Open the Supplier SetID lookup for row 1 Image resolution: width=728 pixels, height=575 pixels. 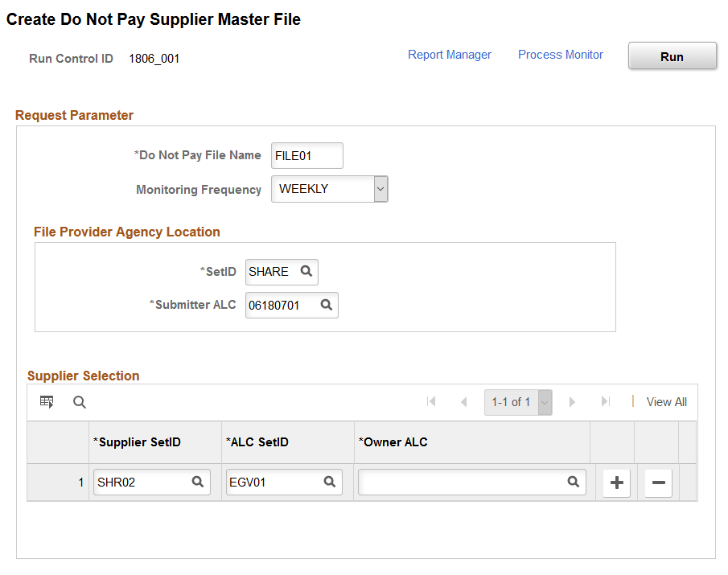click(198, 482)
